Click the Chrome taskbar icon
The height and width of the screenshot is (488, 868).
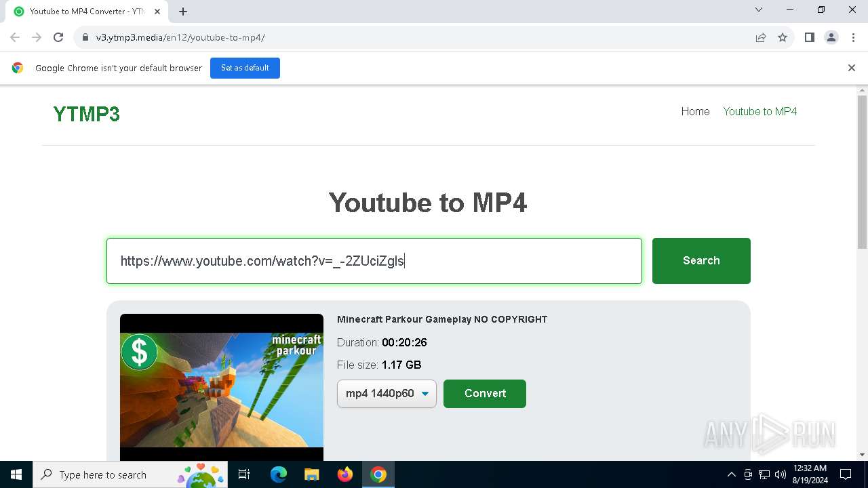click(378, 474)
